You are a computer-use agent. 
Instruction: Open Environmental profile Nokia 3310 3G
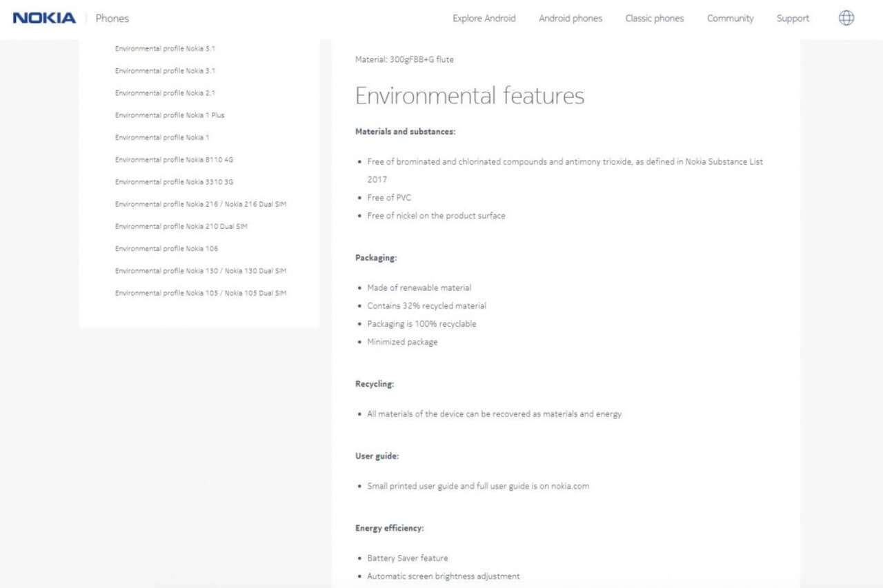click(175, 182)
